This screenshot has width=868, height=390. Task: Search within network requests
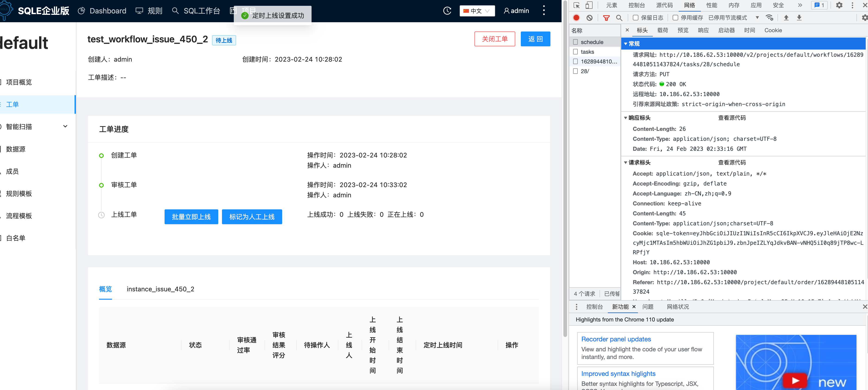[x=619, y=18]
